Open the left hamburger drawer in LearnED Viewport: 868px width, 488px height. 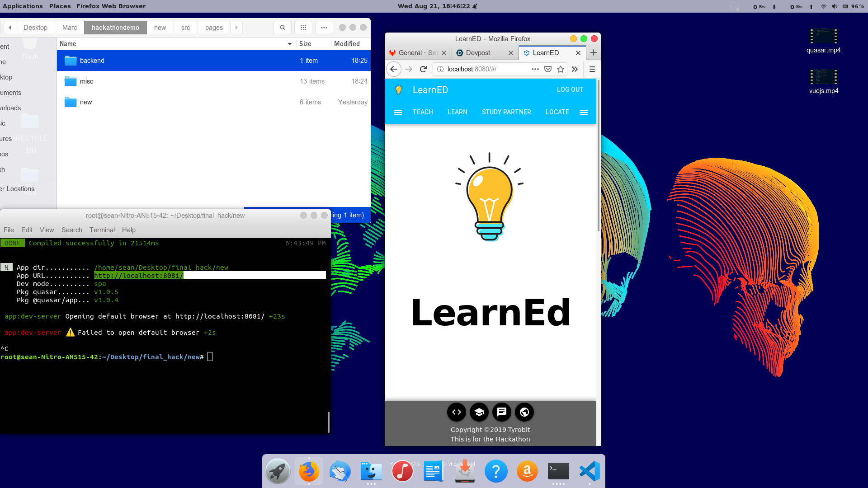398,113
